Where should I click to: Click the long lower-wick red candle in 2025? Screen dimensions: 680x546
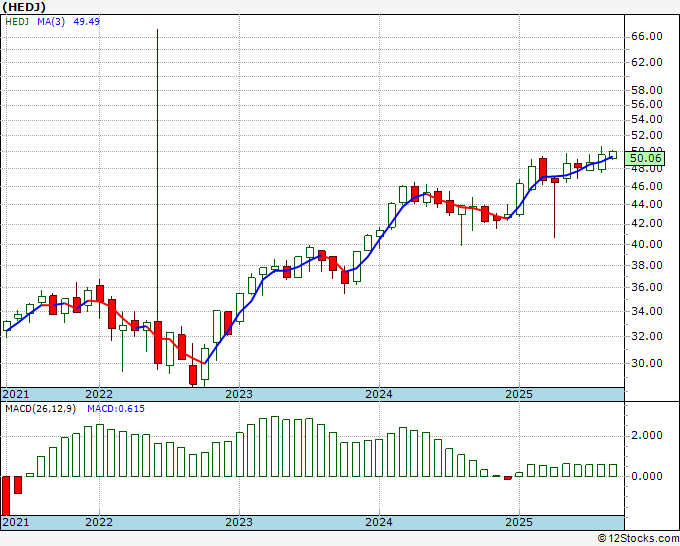[x=555, y=180]
